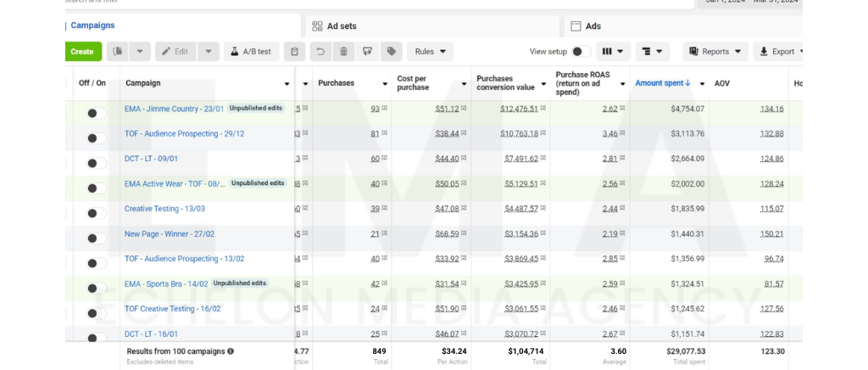This screenshot has height=370, width=868.
Task: Click the info marker next to ROAS 3.46
Action: coord(622,134)
